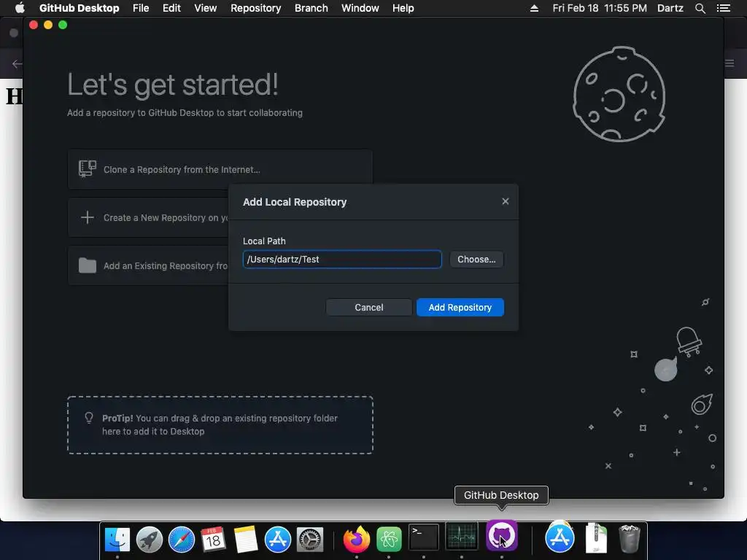
Task: Click the back arrow in the background window
Action: pos(17,64)
